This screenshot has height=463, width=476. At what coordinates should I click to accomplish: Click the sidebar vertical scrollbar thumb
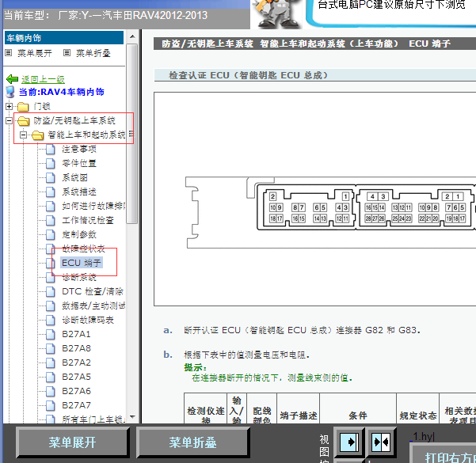(x=132, y=134)
